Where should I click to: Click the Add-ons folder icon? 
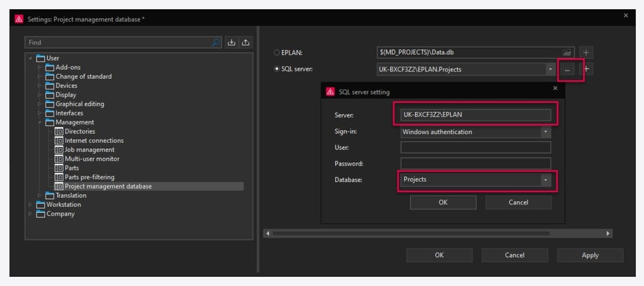pyautogui.click(x=50, y=67)
